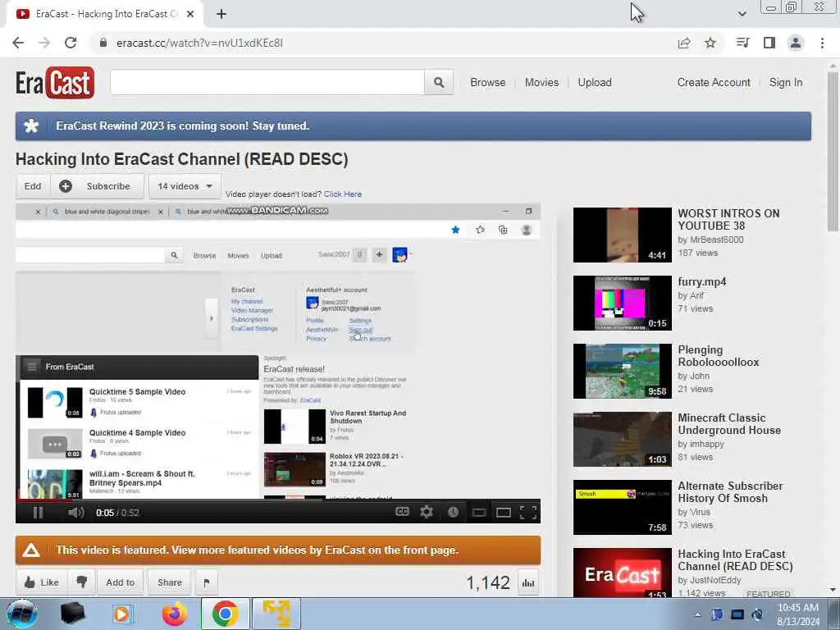Open the WORST INTROS ON YOUTUBE 38 thumbnail
The width and height of the screenshot is (840, 630).
[x=622, y=235]
